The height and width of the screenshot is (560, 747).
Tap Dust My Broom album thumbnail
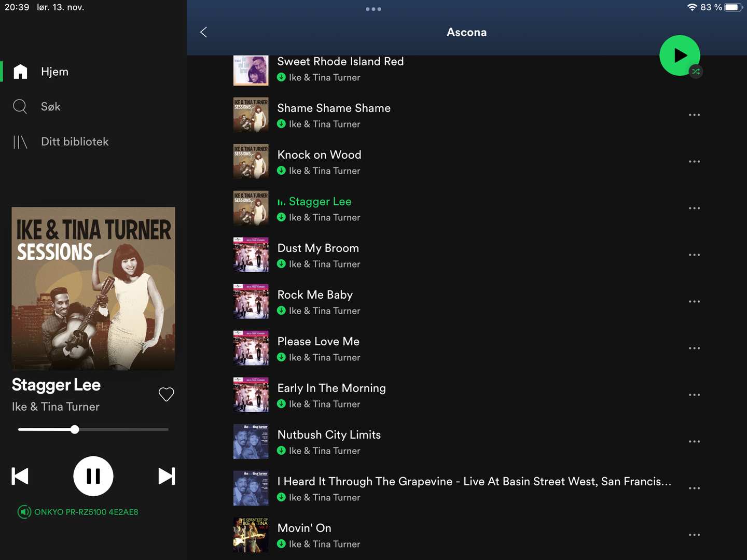[251, 255]
